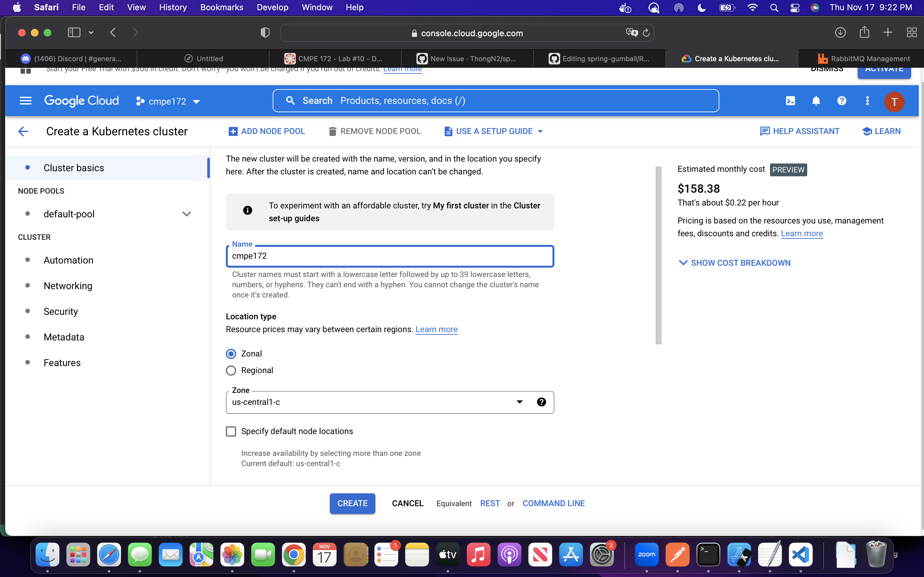924x577 pixels.
Task: Click the CREATE button
Action: point(352,503)
